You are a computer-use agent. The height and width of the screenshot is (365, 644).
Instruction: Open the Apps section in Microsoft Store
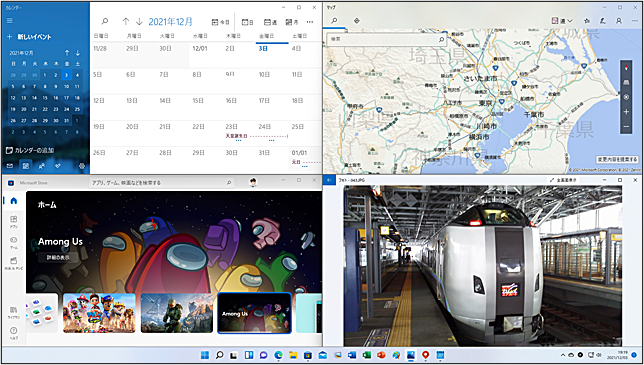coord(14,222)
